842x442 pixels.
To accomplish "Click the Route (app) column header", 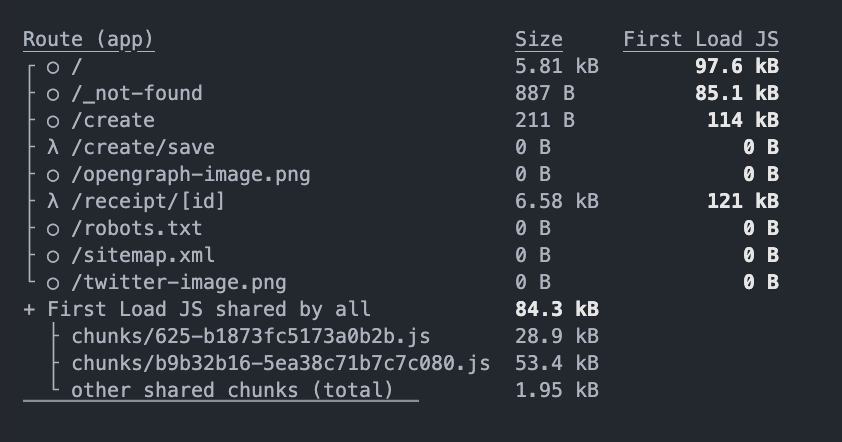I will tap(89, 40).
